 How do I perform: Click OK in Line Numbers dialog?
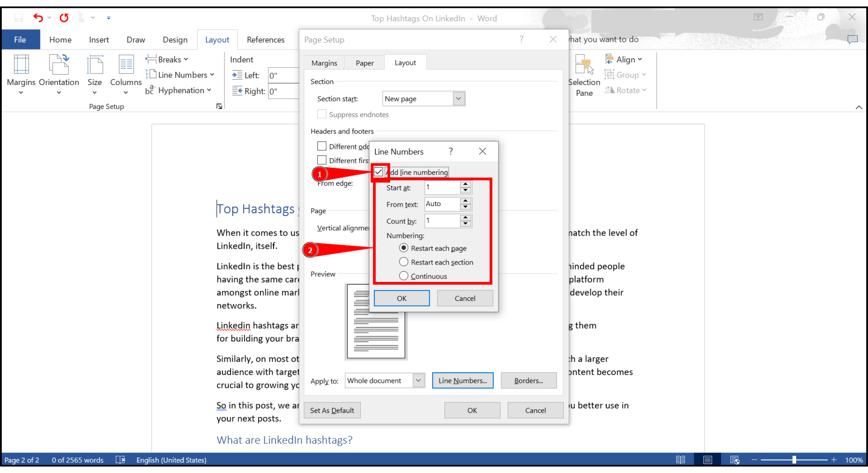pyautogui.click(x=402, y=298)
